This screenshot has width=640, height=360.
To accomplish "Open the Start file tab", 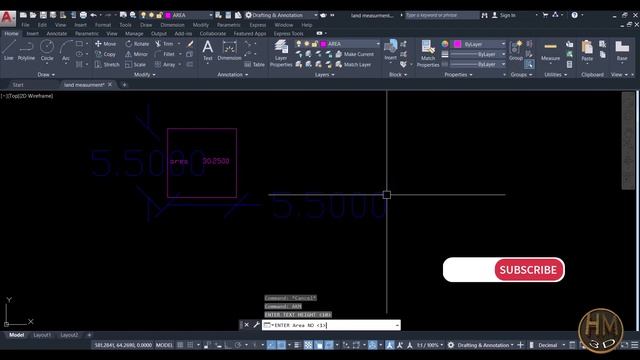I will click(x=18, y=85).
